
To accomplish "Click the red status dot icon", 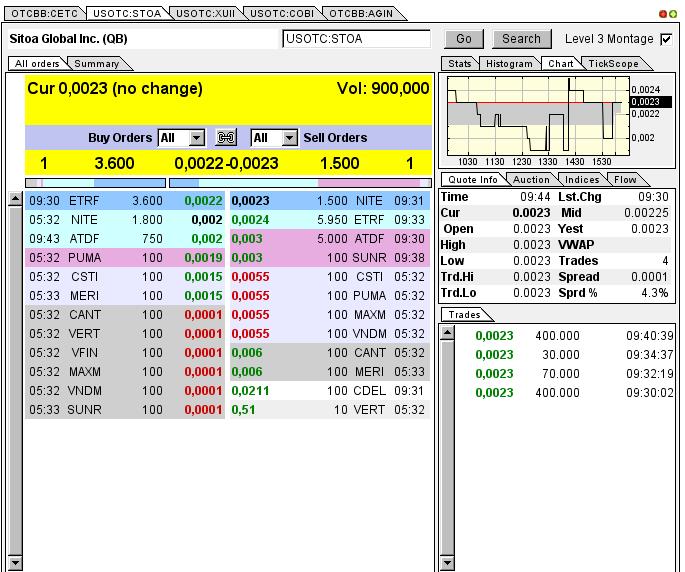I will click(x=663, y=14).
